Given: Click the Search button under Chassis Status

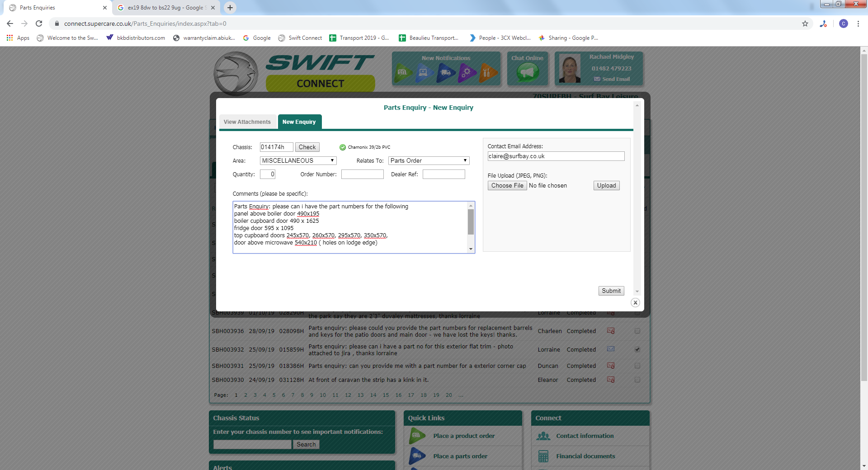Looking at the screenshot, I should pyautogui.click(x=306, y=444).
